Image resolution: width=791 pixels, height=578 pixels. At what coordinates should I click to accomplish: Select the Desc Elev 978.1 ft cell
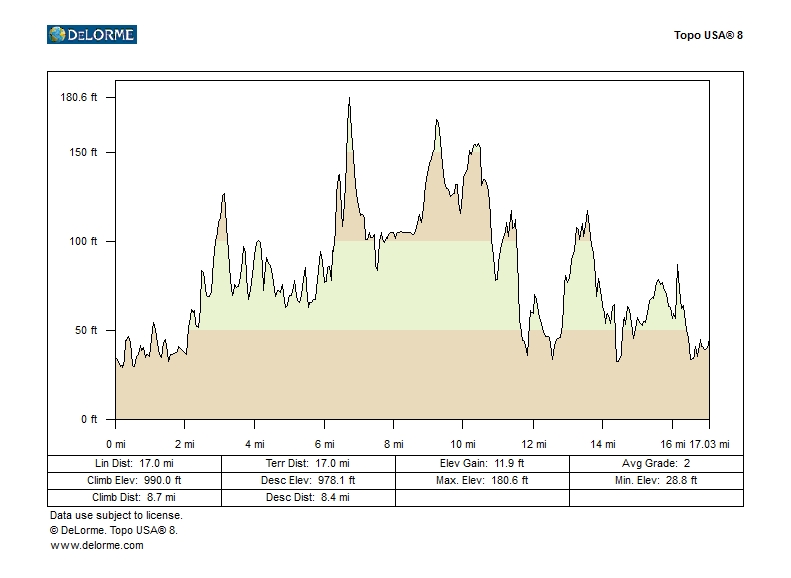308,480
